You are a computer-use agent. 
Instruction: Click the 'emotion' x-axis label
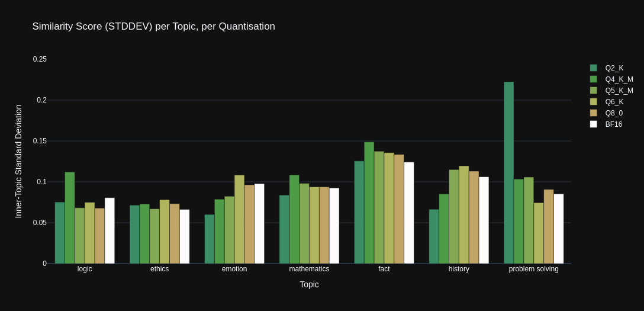(234, 269)
